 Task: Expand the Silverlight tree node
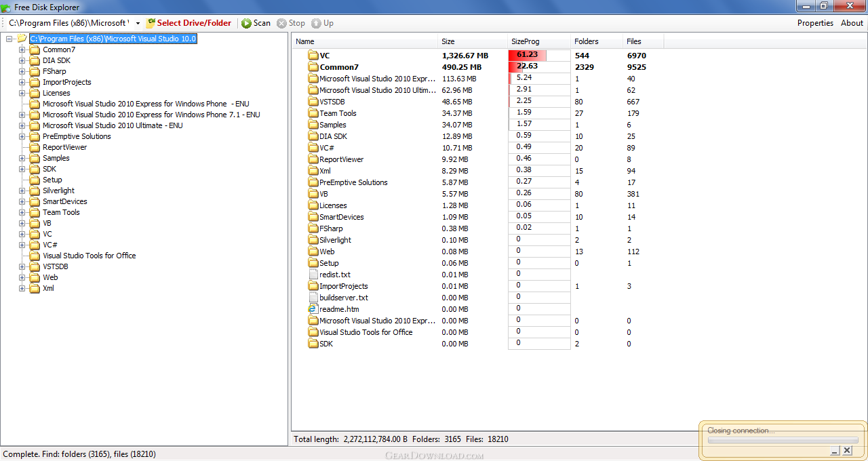[x=22, y=191]
